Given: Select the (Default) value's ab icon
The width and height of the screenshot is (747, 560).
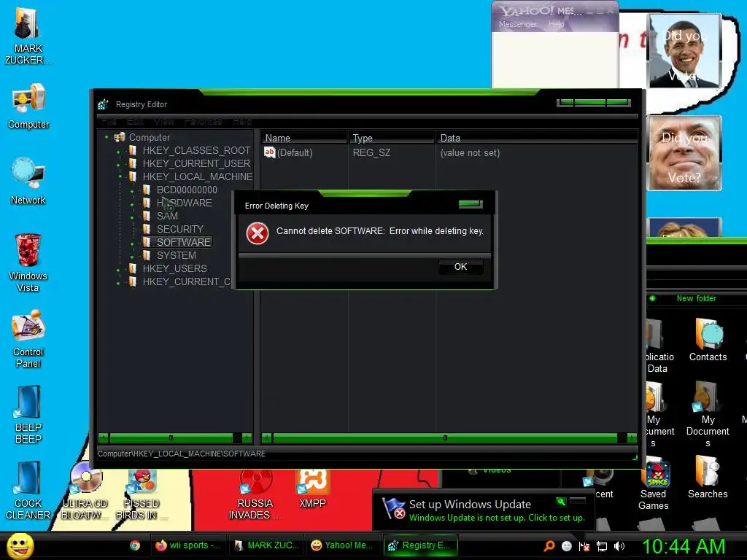Looking at the screenshot, I should [x=270, y=152].
